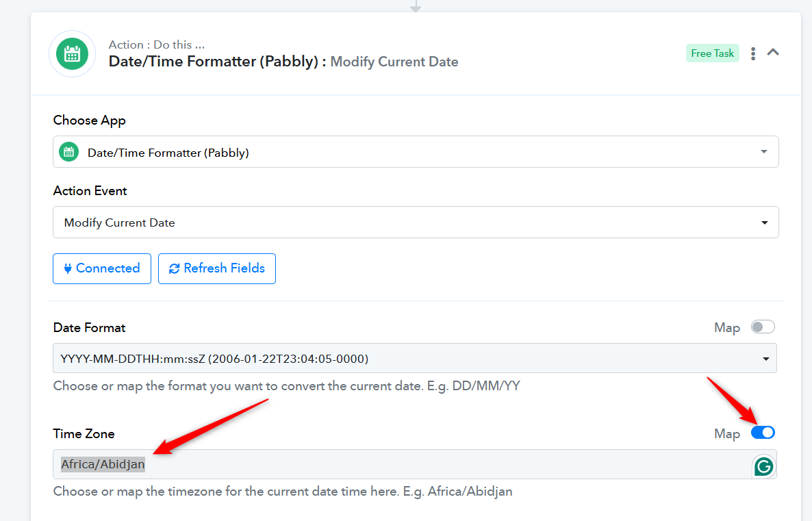812x521 pixels.
Task: Click the Grammarly icon in Time Zone field
Action: 764,467
